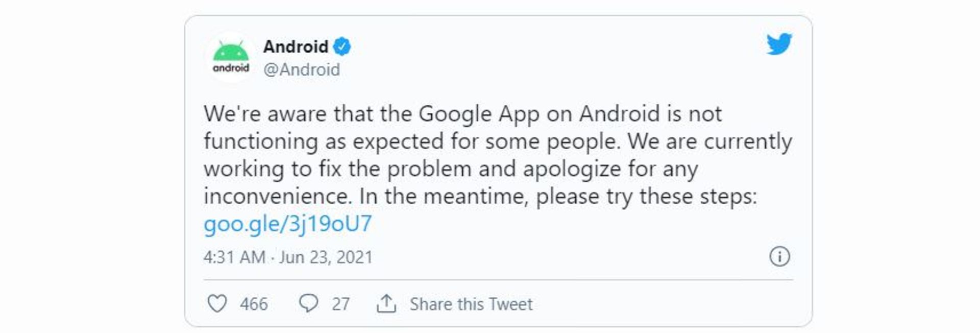Click the blue verified badge

pos(342,47)
